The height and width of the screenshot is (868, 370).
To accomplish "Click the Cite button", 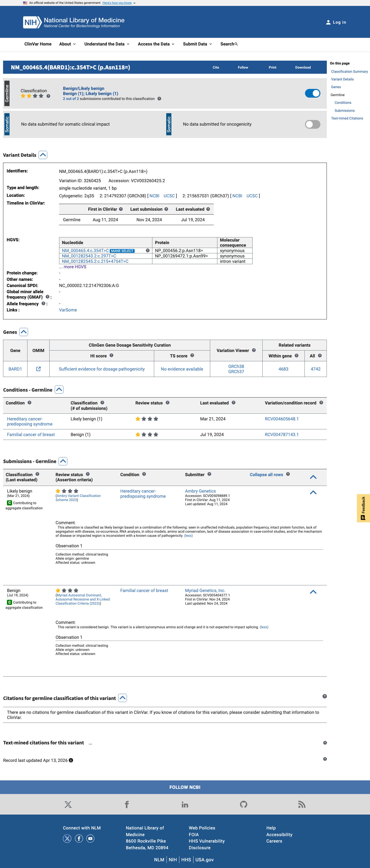I will click(x=216, y=67).
